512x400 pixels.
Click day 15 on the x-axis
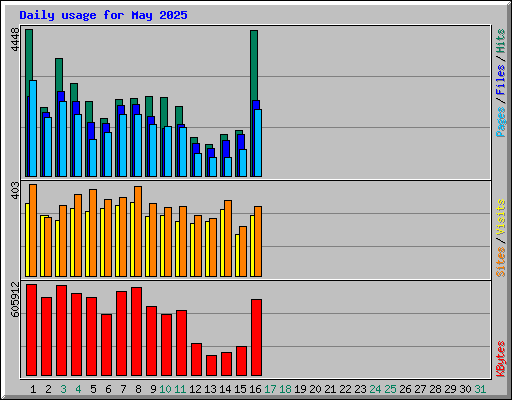(x=240, y=389)
